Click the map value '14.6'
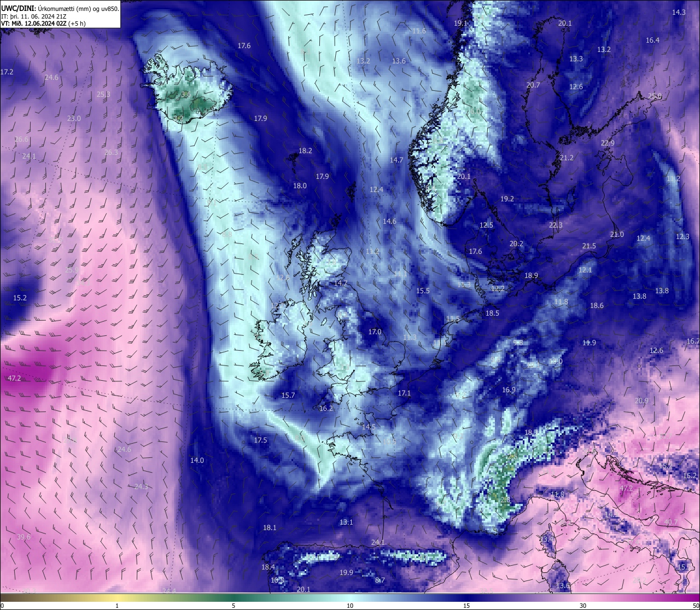 pos(389,221)
